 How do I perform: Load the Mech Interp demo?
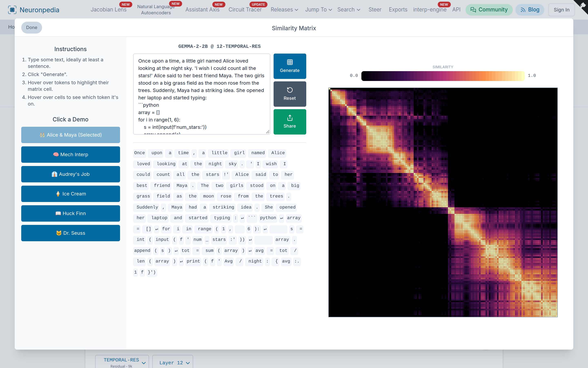point(70,155)
